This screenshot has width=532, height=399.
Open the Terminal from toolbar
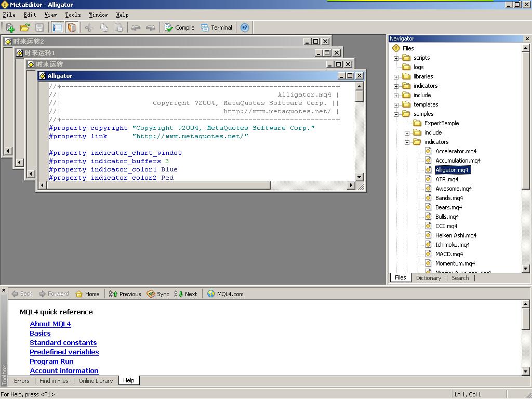(x=216, y=28)
